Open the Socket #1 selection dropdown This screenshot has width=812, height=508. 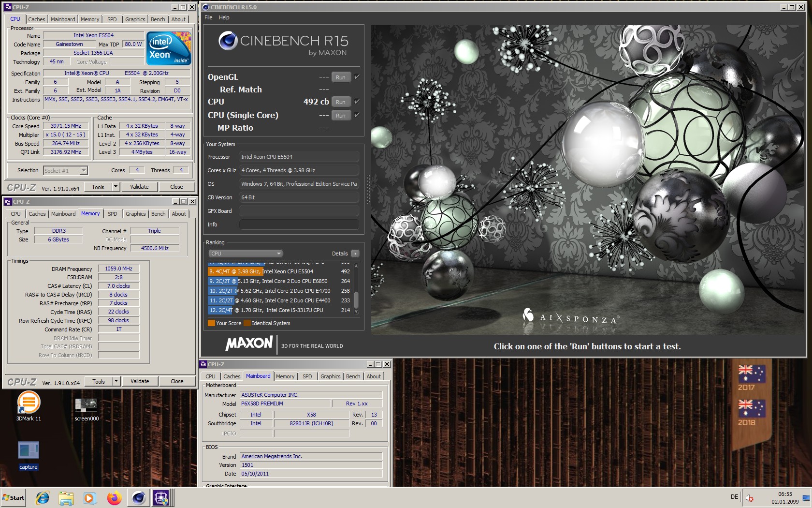[x=66, y=170]
